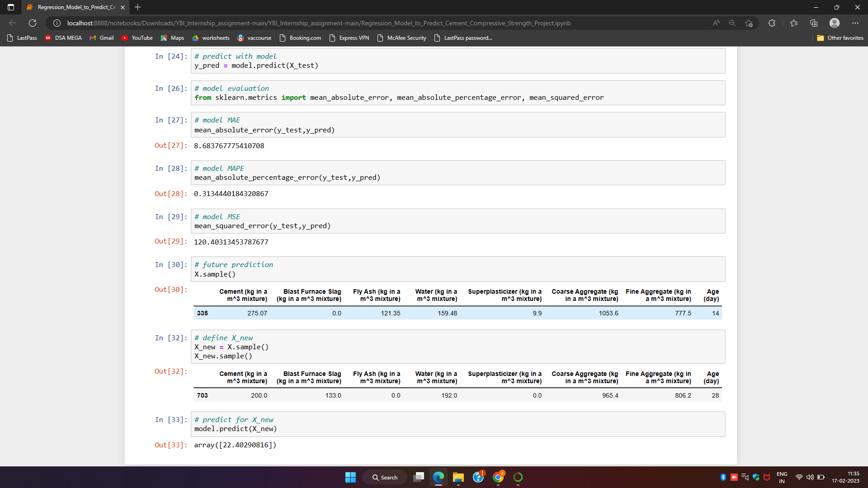
Task: Open the Edge Extensions puzzle icon
Action: click(772, 23)
